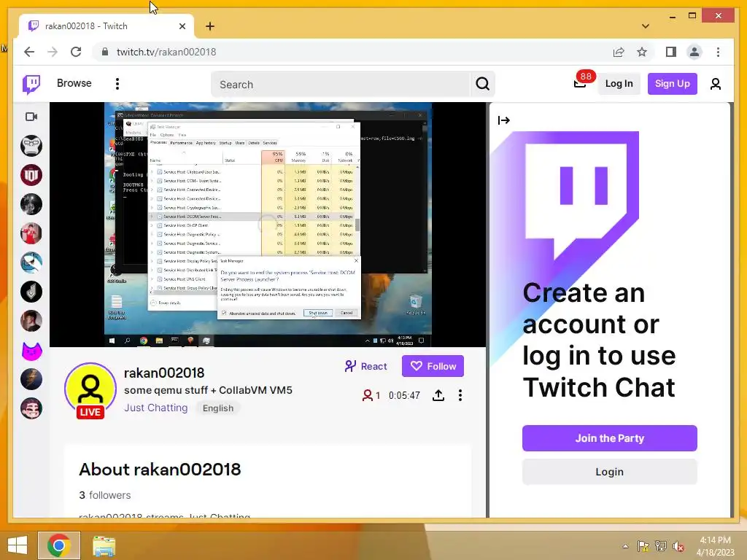Screen dimensions: 747x560
Task: Open File Explorer from the taskbar
Action: 104,546
